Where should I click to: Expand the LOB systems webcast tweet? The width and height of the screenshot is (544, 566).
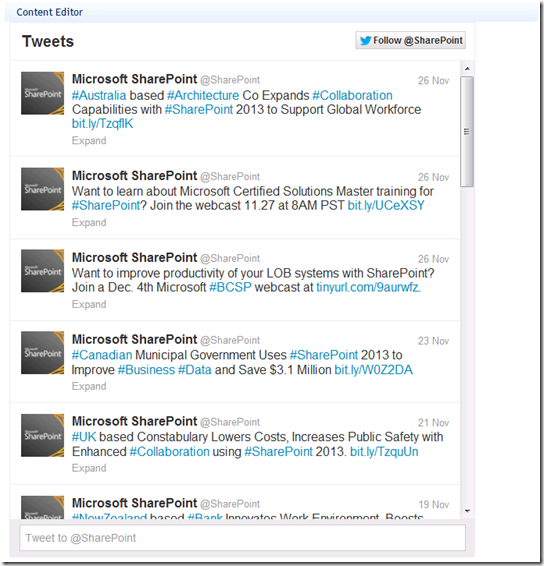point(89,304)
